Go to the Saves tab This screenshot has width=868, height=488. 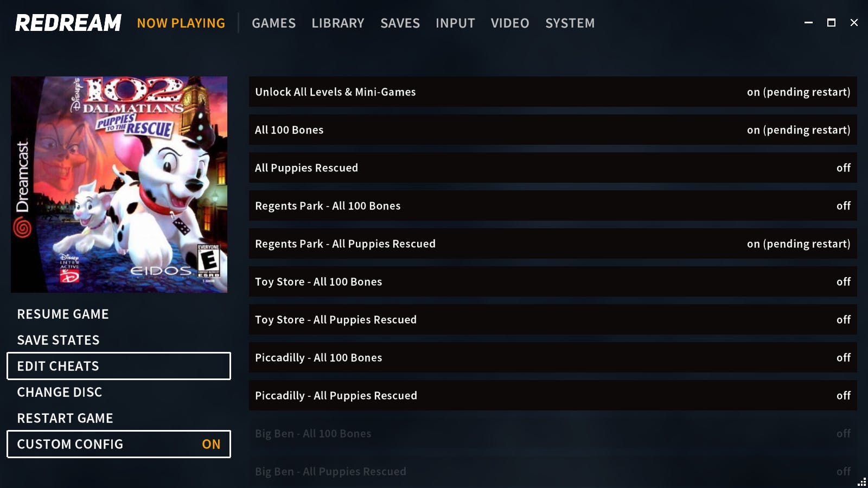coord(400,23)
